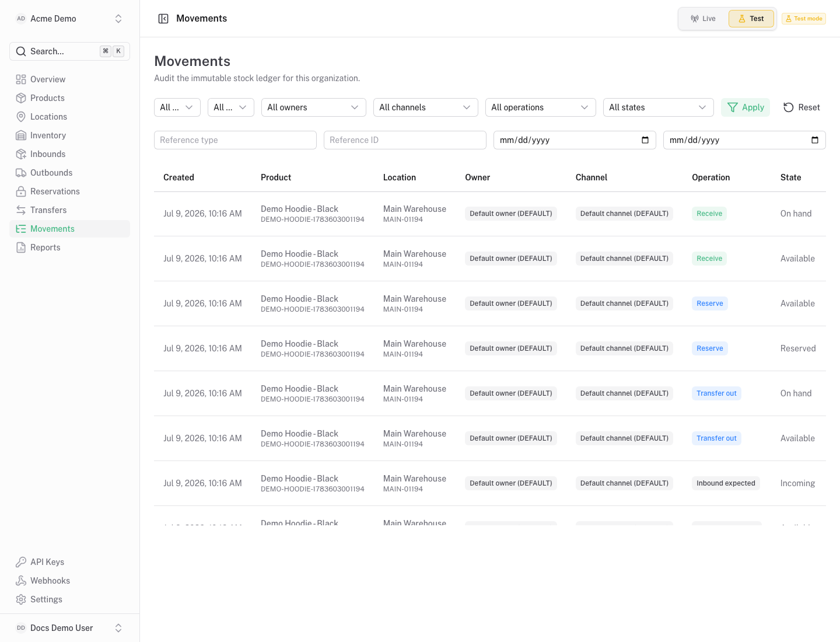Open the All operations dropdown
The height and width of the screenshot is (642, 840).
(x=541, y=107)
